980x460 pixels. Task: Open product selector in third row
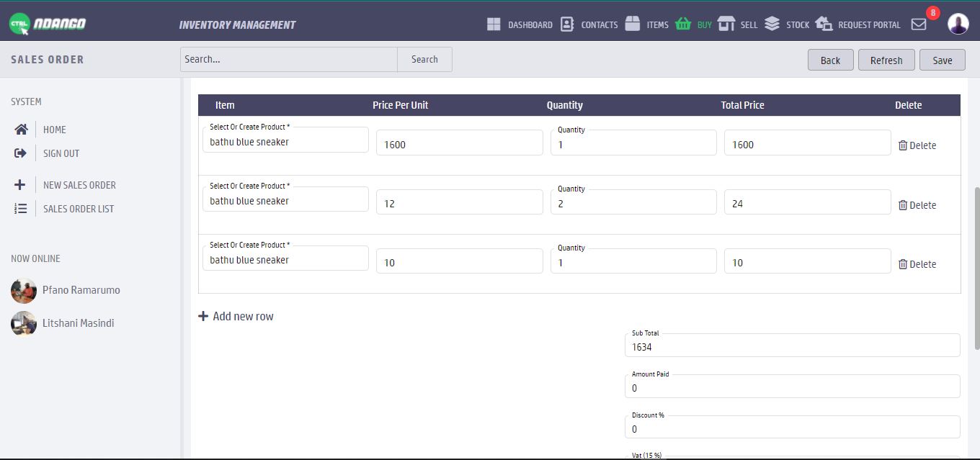click(x=285, y=258)
